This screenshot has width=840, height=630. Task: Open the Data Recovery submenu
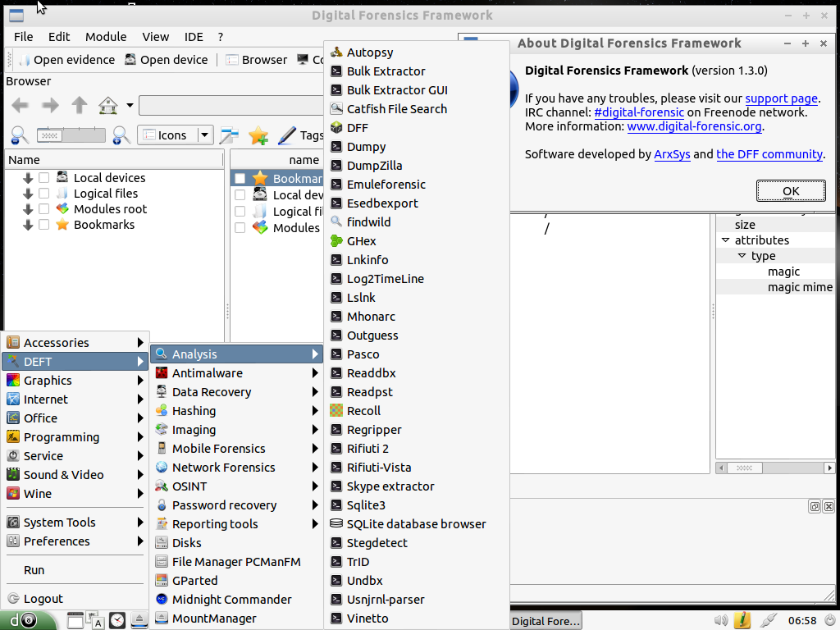coord(236,392)
